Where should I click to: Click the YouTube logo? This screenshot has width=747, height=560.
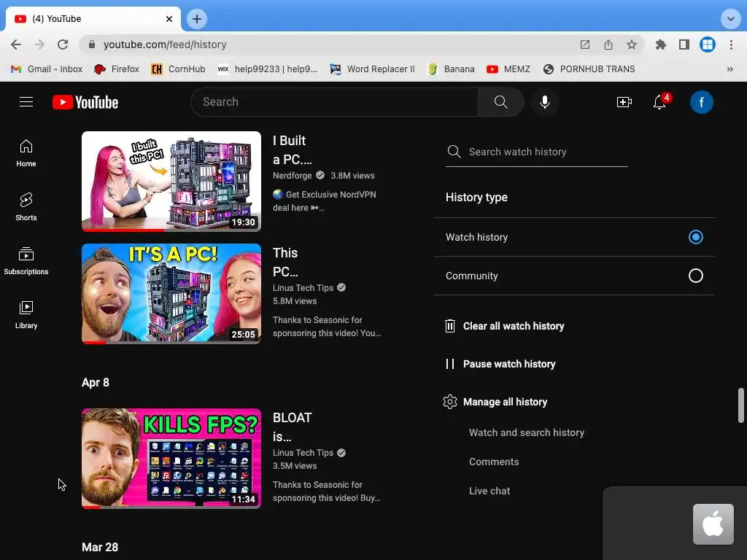tap(85, 102)
